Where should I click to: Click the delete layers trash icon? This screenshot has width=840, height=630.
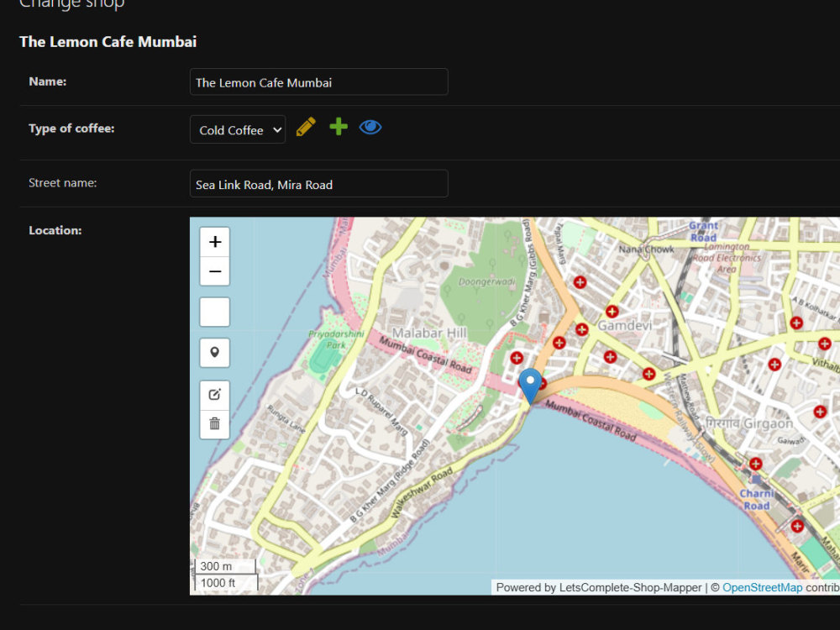pyautogui.click(x=215, y=423)
